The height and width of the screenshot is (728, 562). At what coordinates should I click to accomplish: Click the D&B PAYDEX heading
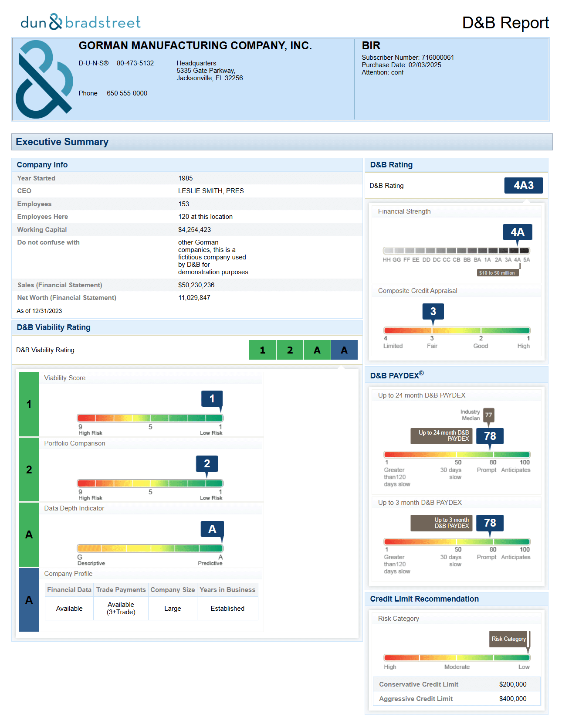pos(397,375)
